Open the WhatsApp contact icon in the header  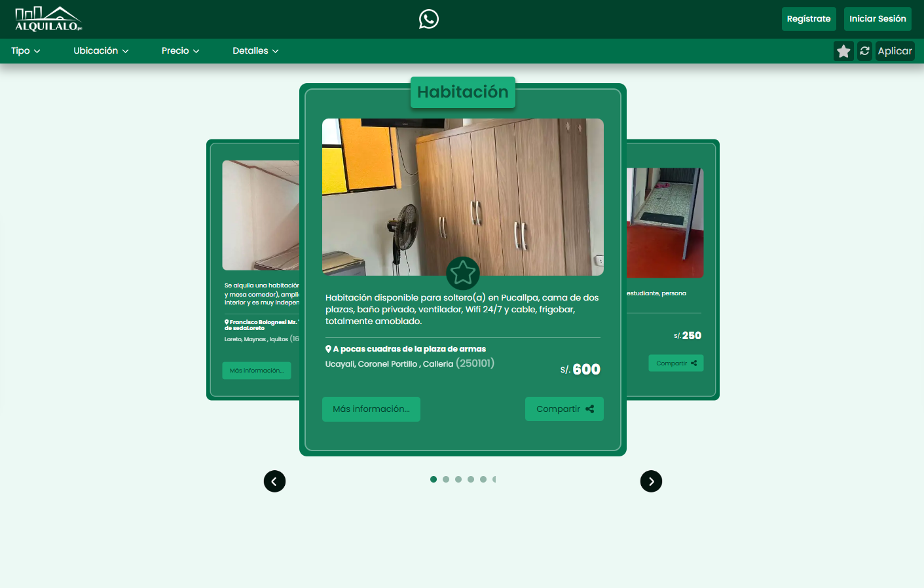[429, 18]
